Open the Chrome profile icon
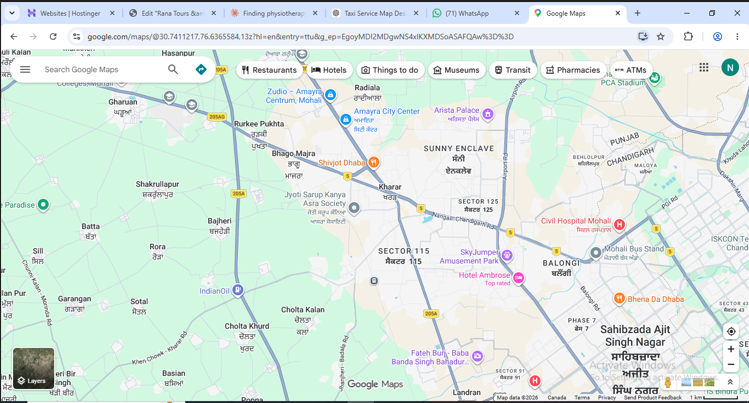This screenshot has width=749, height=403. 717,36
